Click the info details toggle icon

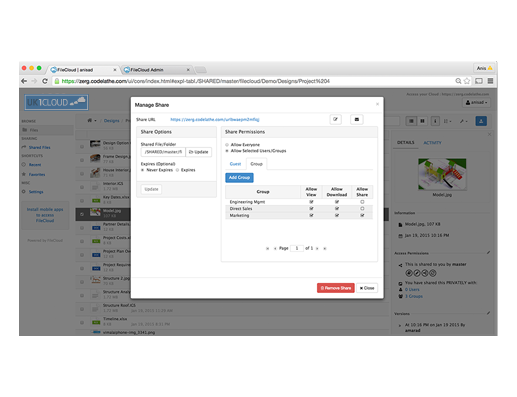pos(435,121)
